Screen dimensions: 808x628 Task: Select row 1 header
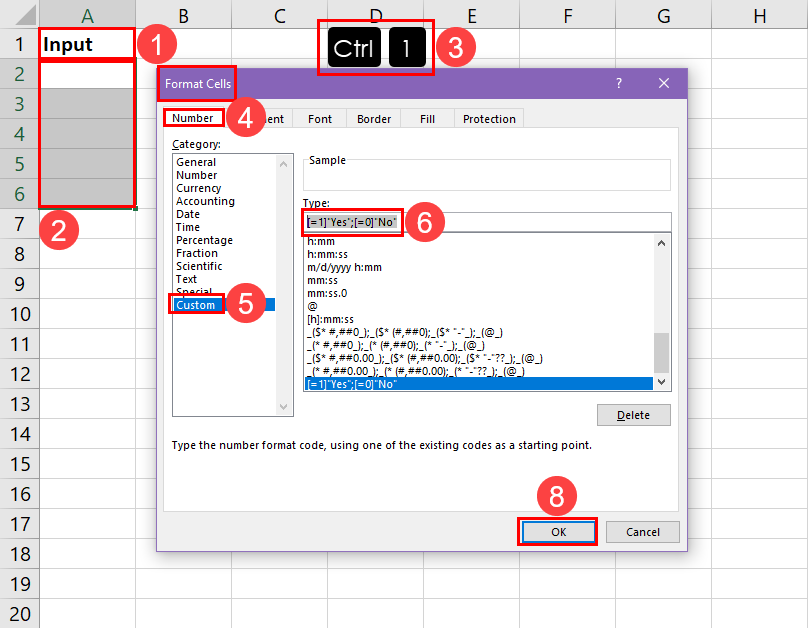pos(20,44)
